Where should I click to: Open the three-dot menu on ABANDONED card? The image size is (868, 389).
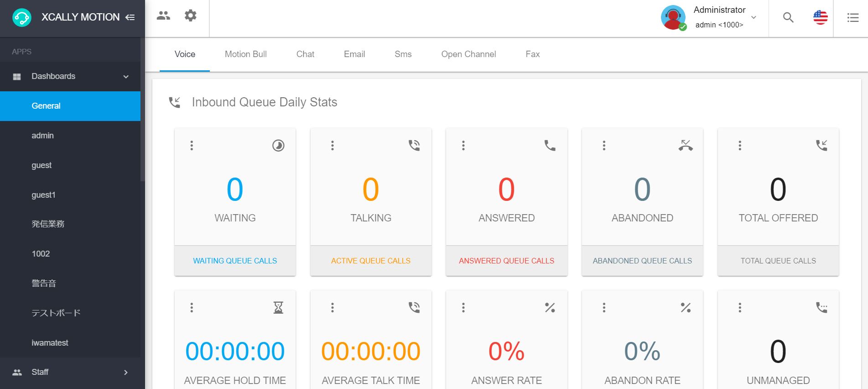604,145
